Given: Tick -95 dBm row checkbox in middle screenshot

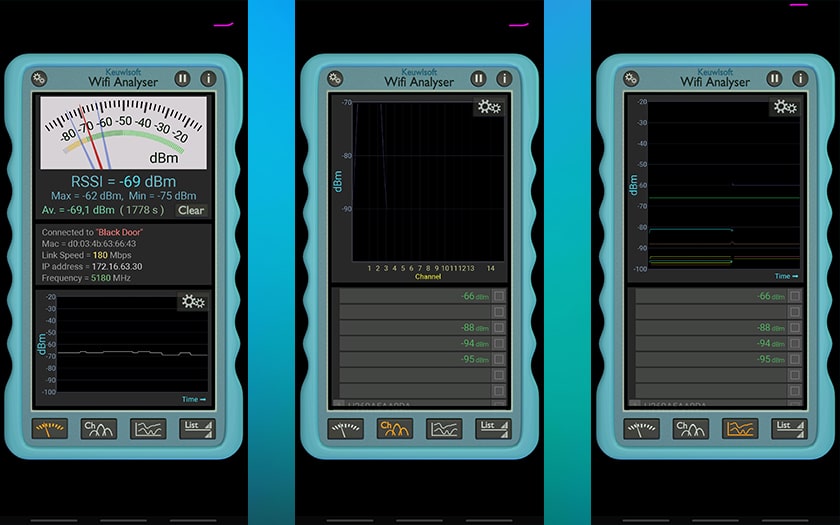Looking at the screenshot, I should 499,359.
